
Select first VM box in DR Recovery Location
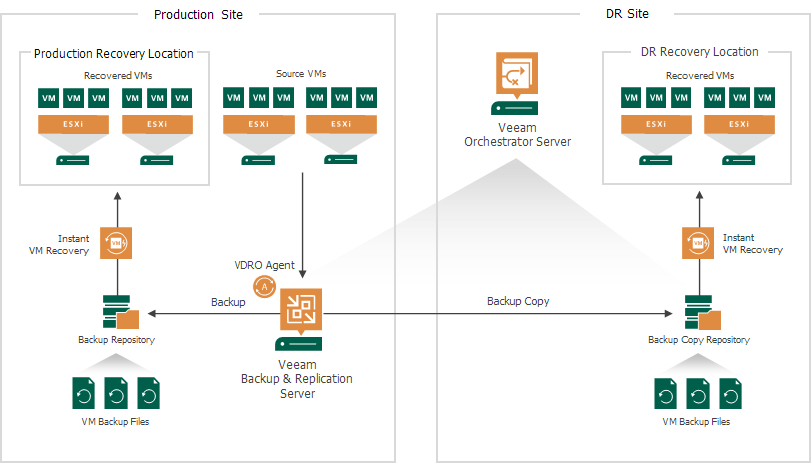(631, 97)
